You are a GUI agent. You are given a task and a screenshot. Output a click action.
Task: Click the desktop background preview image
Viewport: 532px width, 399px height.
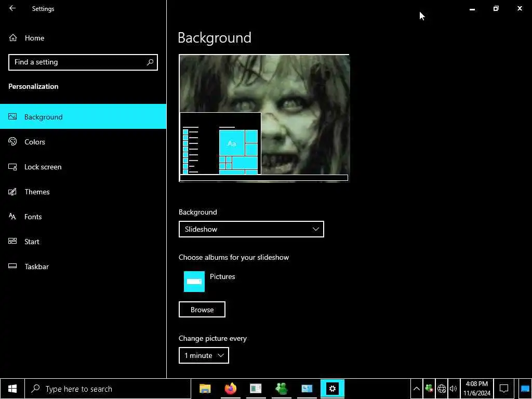pyautogui.click(x=264, y=118)
